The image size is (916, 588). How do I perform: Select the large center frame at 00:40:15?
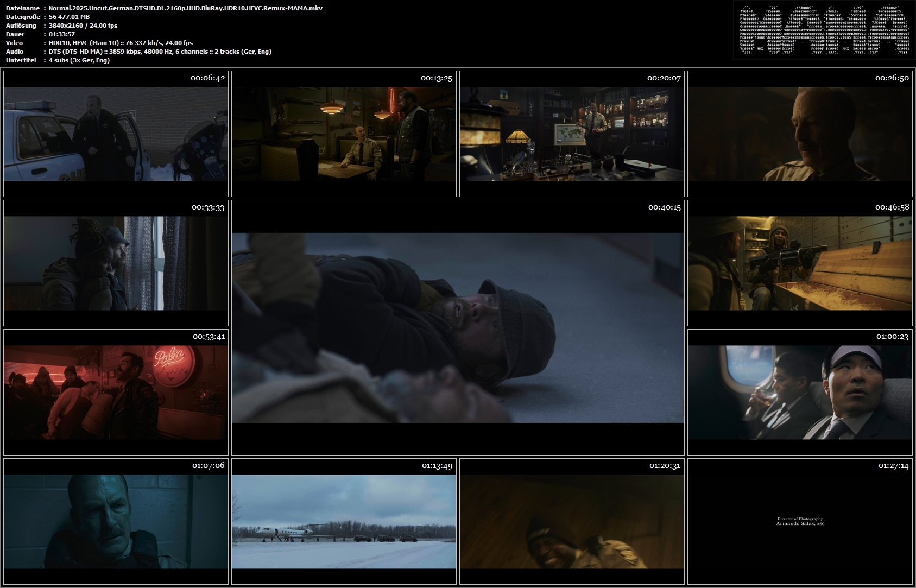(458, 327)
